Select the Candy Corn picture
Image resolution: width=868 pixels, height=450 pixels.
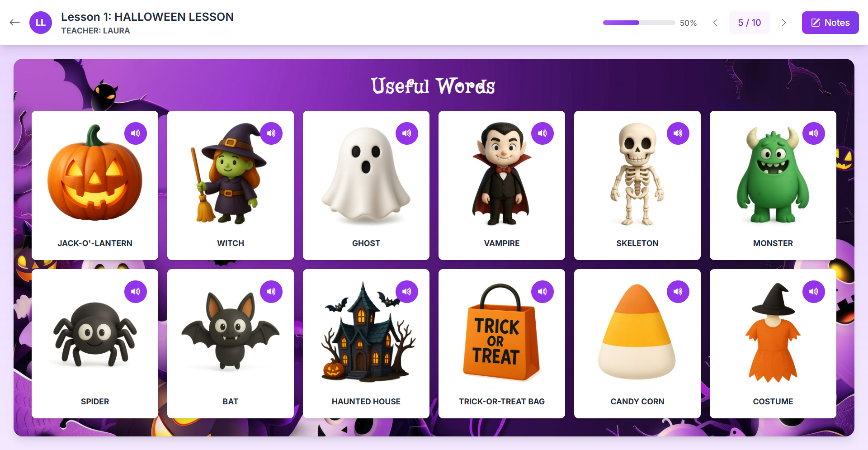point(637,332)
